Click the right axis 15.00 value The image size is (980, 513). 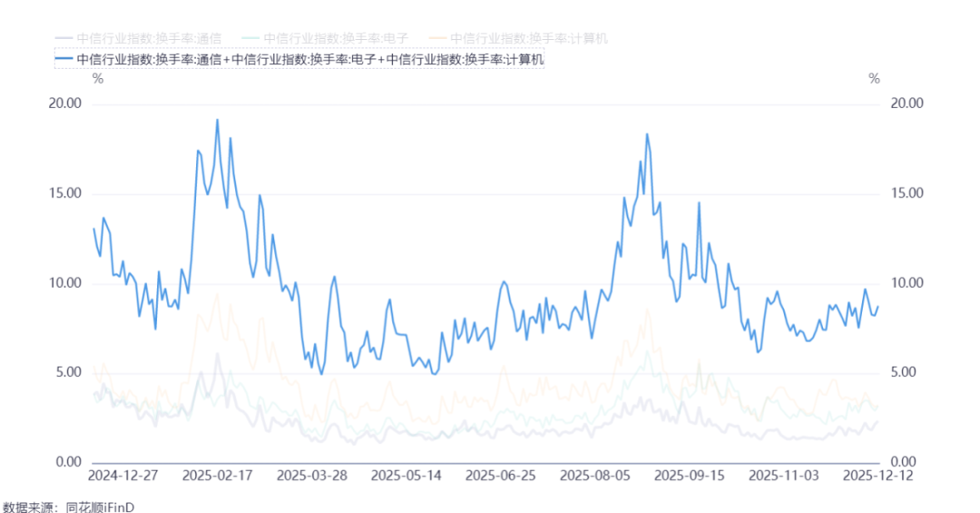(906, 193)
